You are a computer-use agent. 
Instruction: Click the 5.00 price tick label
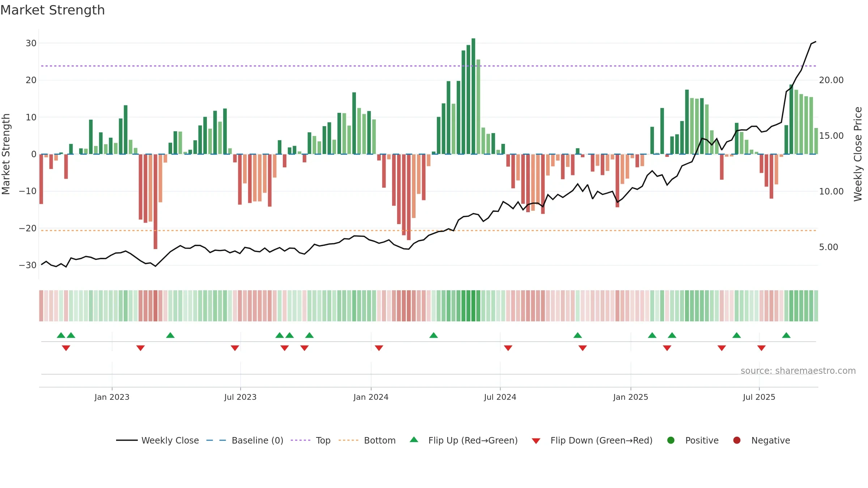(x=829, y=247)
